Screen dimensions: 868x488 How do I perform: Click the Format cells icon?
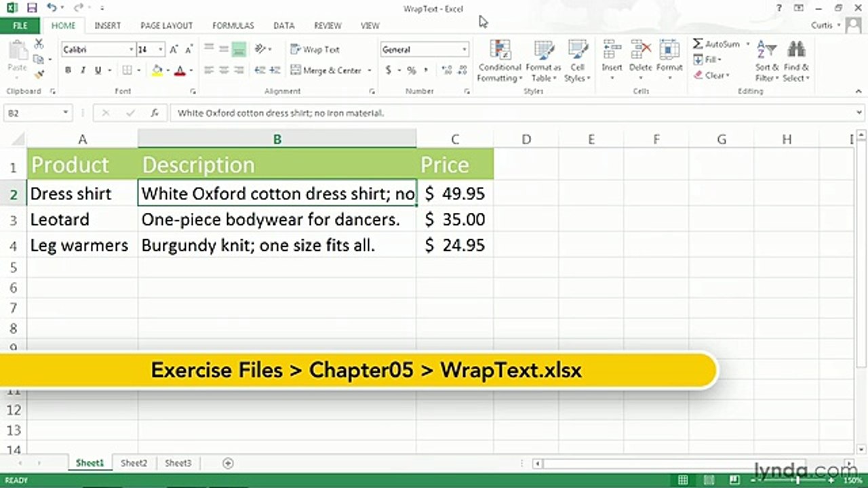coord(669,59)
